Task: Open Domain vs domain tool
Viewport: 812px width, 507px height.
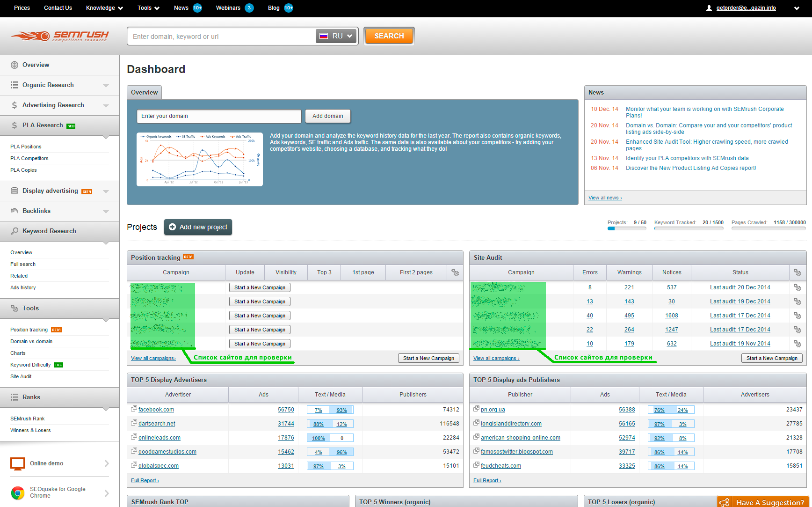Action: (31, 341)
